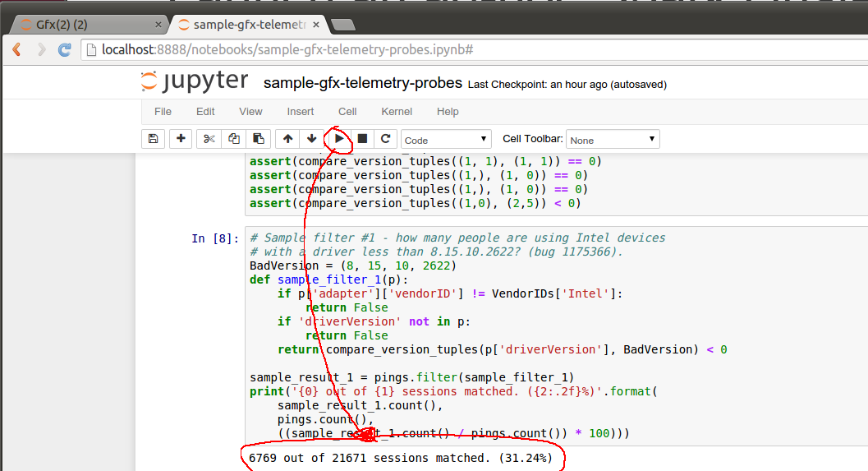Run the cell with play button
This screenshot has height=471, width=868.
(339, 139)
